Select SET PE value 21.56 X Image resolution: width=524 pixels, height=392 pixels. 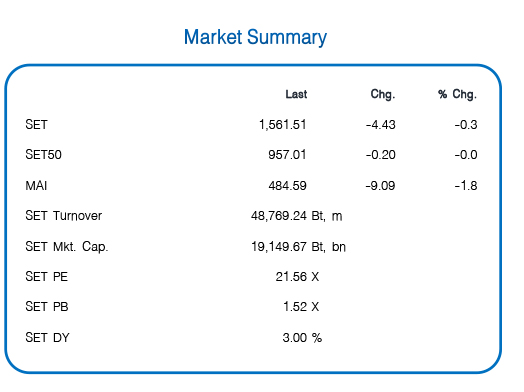point(297,277)
